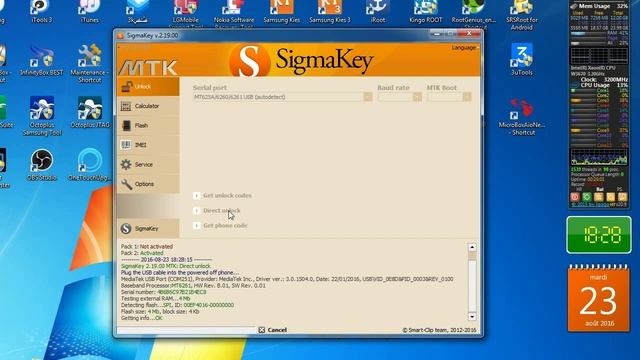Select the Maintenance Shortcut desktop icon
The image size is (640, 360).
point(89,63)
